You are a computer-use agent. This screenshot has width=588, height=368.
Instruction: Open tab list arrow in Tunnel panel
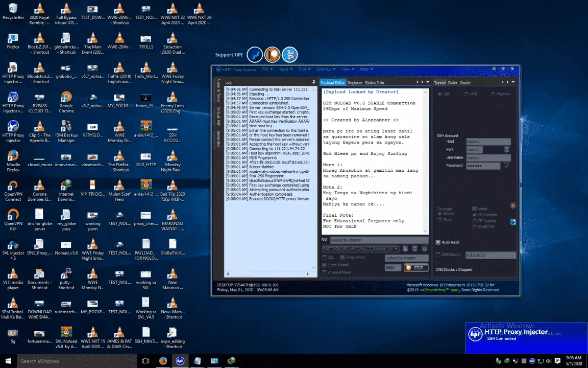[513, 82]
